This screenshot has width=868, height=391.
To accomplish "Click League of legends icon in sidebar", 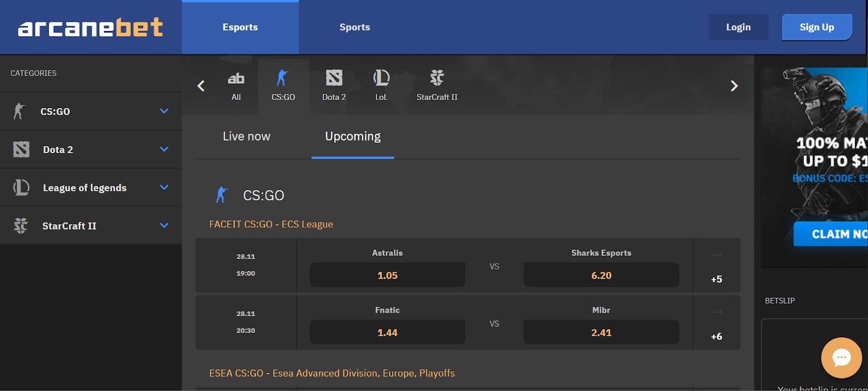I will coord(21,187).
